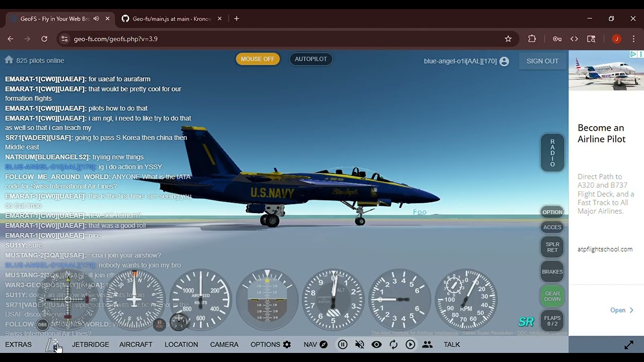This screenshot has width=644, height=362.
Task: Open the LOCATION menu
Action: [181, 344]
